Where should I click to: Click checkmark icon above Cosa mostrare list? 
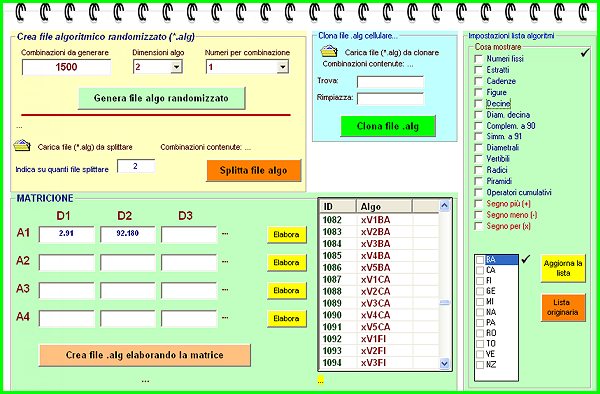point(585,52)
